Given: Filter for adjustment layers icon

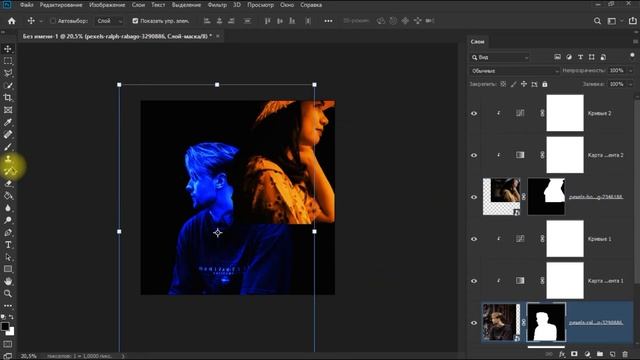Looking at the screenshot, I should pos(569,57).
